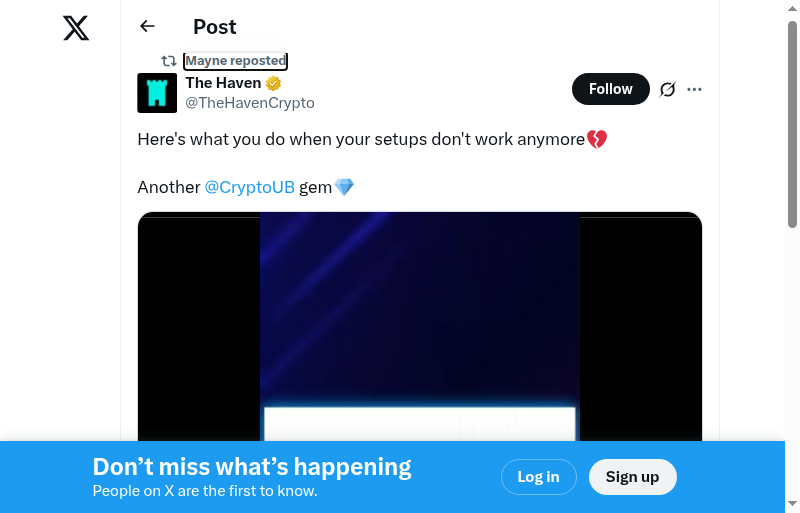Click the Log in button

click(x=538, y=477)
